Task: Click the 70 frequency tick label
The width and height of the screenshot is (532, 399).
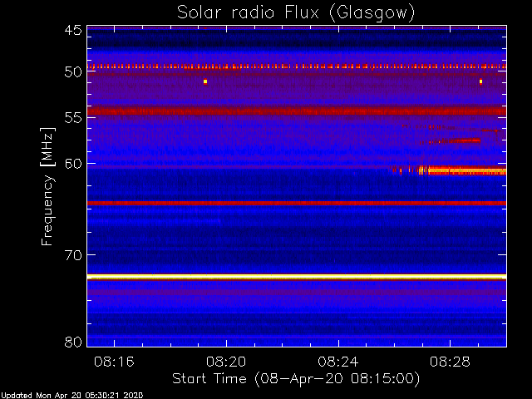Action: [73, 255]
